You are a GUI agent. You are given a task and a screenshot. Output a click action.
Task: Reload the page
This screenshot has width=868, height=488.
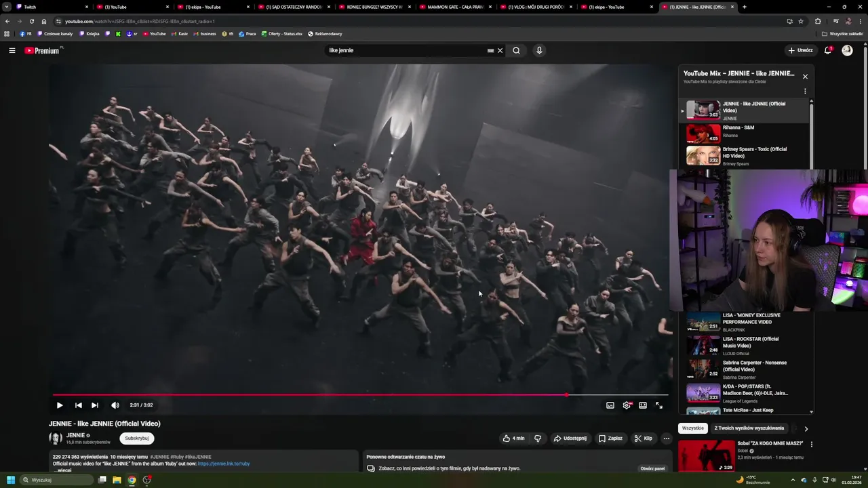32,21
